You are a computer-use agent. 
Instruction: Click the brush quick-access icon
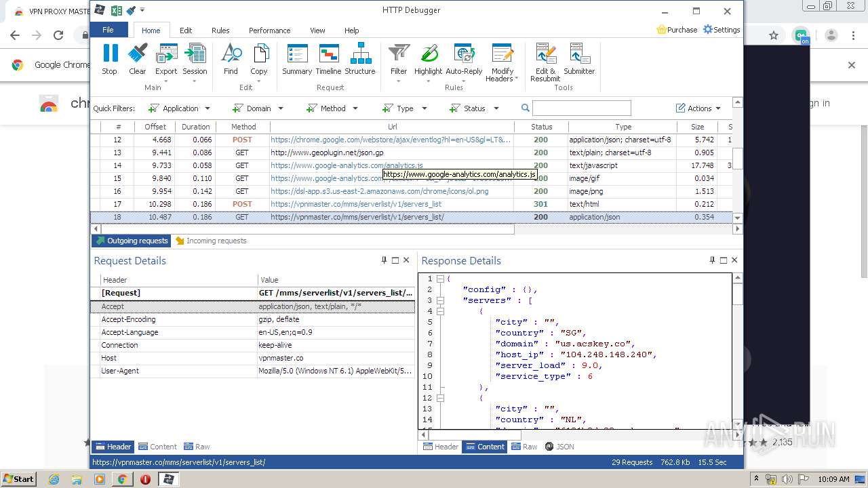[132, 10]
